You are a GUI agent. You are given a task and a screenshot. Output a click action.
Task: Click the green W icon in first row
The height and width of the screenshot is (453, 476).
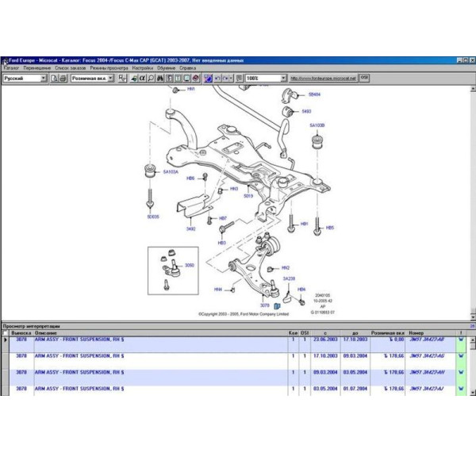click(461, 340)
